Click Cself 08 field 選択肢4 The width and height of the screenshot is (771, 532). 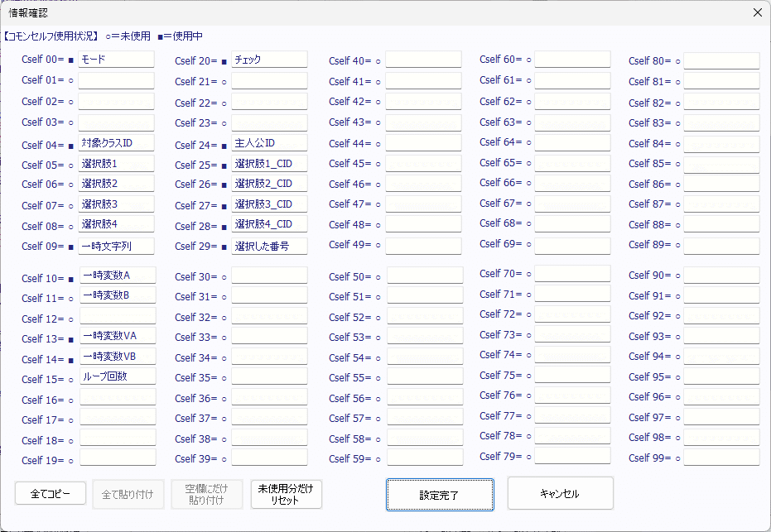coord(116,224)
